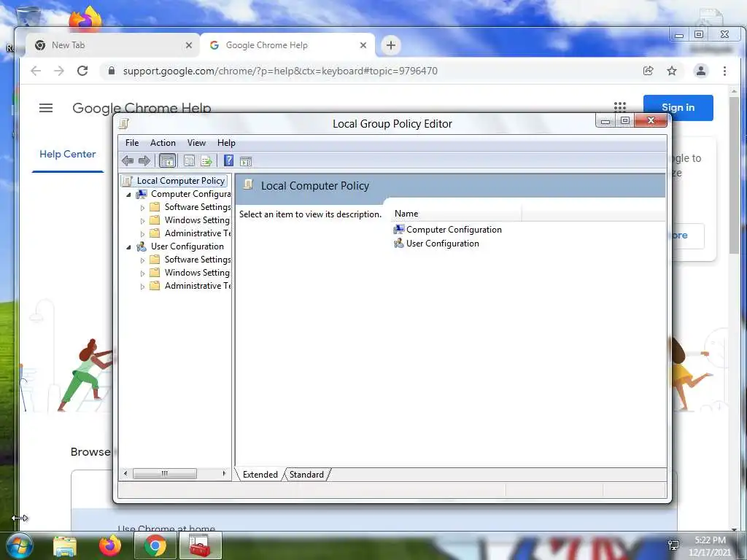The width and height of the screenshot is (747, 560).
Task: Click the Sign in button
Action: click(678, 108)
